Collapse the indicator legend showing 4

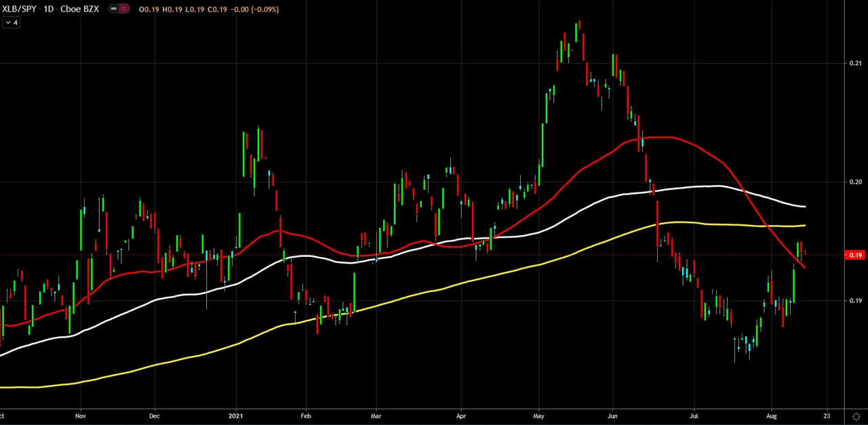(x=12, y=22)
